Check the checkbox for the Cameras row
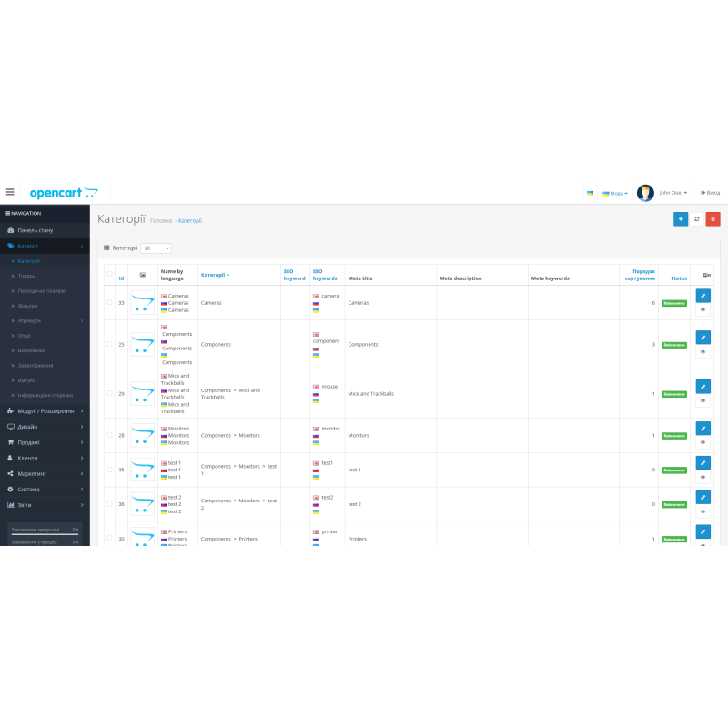728x728 pixels. pos(108,300)
